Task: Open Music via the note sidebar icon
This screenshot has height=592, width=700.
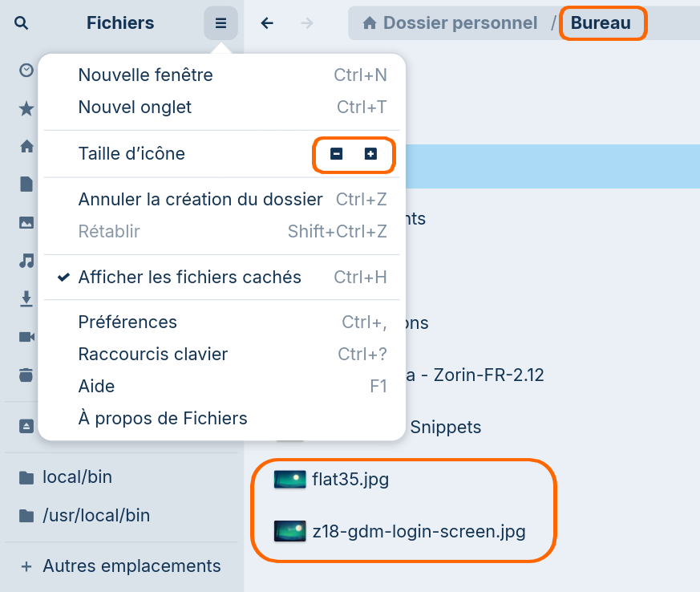Action: pyautogui.click(x=26, y=261)
